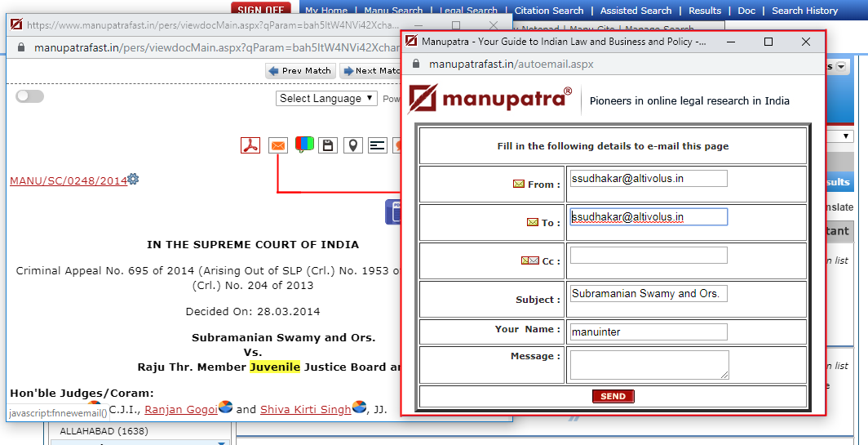The width and height of the screenshot is (868, 445).
Task: Click into the Cc email field
Action: pyautogui.click(x=648, y=256)
